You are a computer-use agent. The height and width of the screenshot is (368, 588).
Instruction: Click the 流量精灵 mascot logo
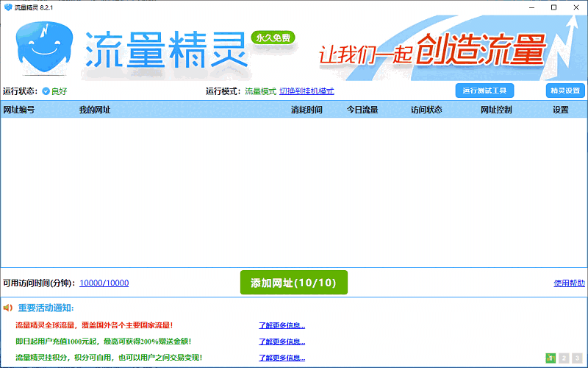[x=44, y=47]
